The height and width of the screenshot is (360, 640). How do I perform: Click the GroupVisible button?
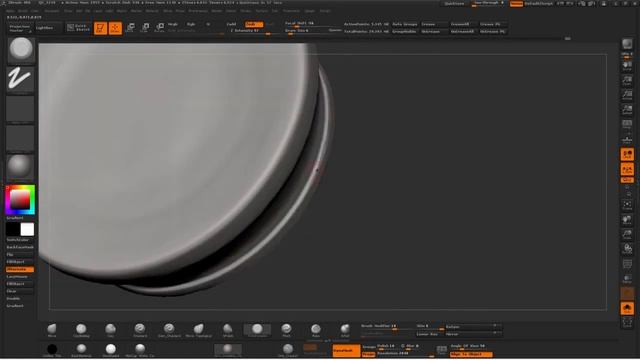click(404, 31)
